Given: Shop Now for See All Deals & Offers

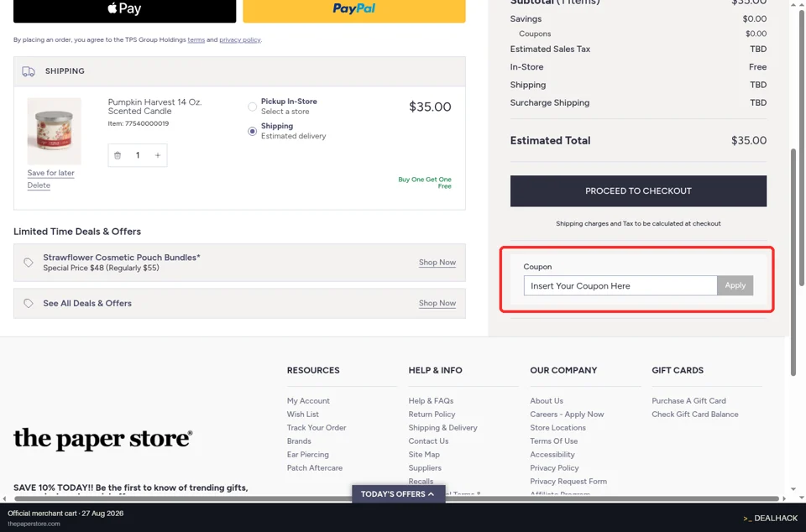Looking at the screenshot, I should click(437, 304).
